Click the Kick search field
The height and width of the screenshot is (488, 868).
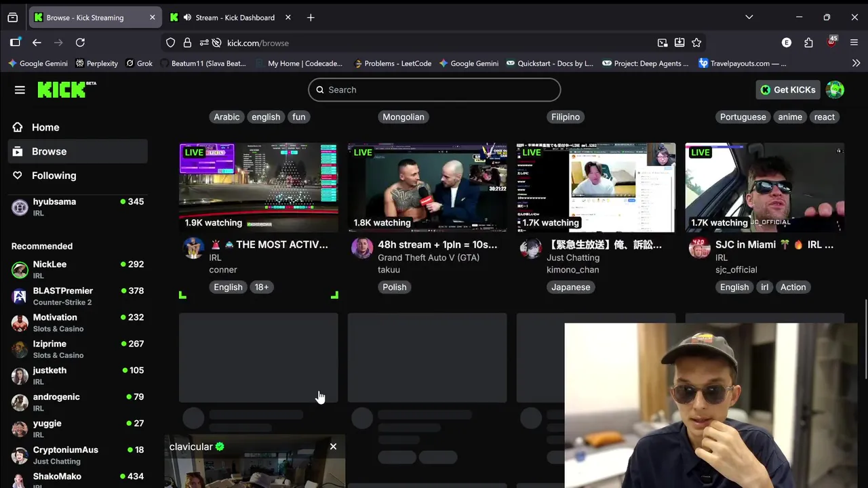click(x=435, y=89)
